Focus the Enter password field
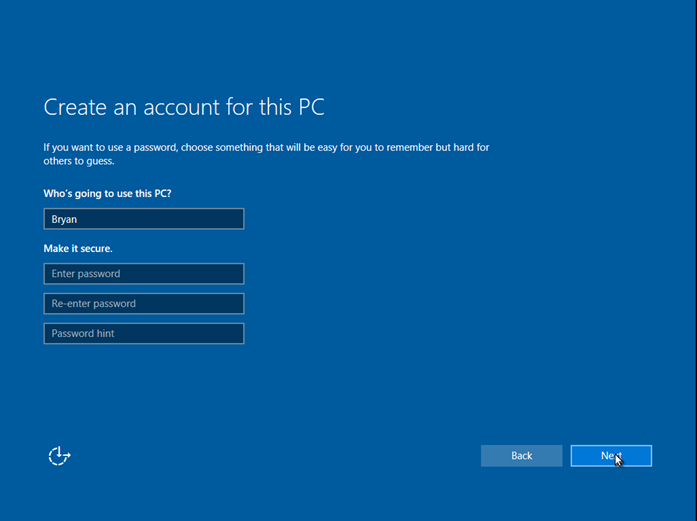 pyautogui.click(x=144, y=273)
